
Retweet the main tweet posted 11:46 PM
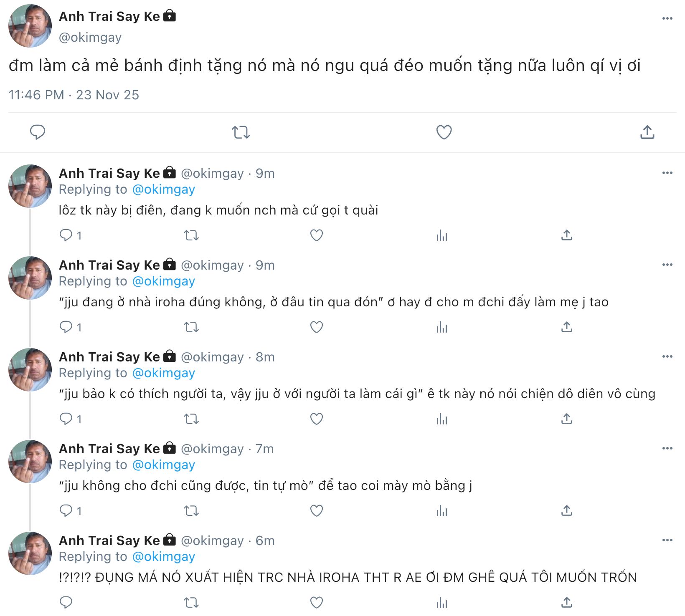241,132
